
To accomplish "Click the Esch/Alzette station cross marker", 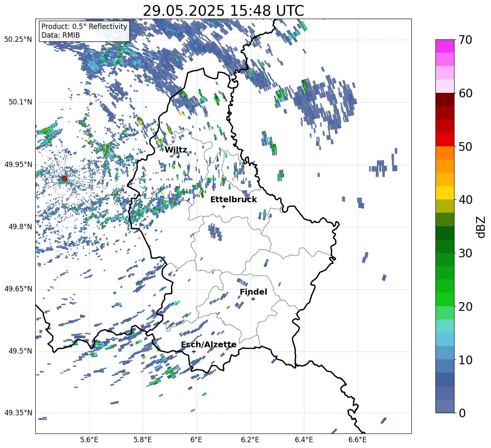I will pyautogui.click(x=194, y=351).
